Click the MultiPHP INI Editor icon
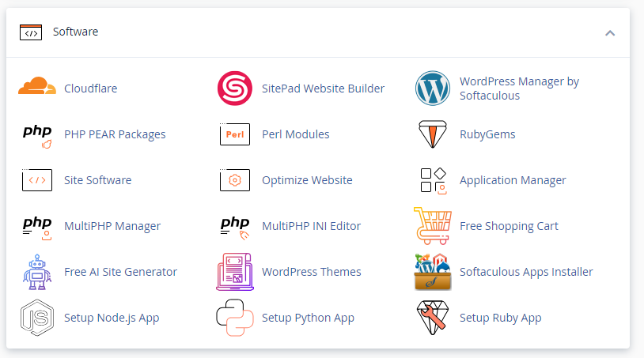This screenshot has height=358, width=644. [x=235, y=228]
